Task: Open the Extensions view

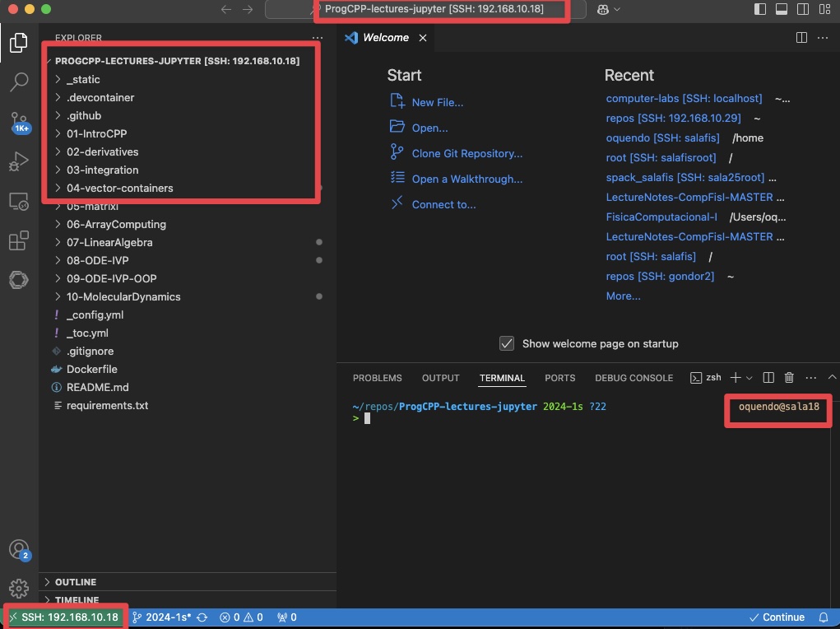Action: pyautogui.click(x=19, y=240)
